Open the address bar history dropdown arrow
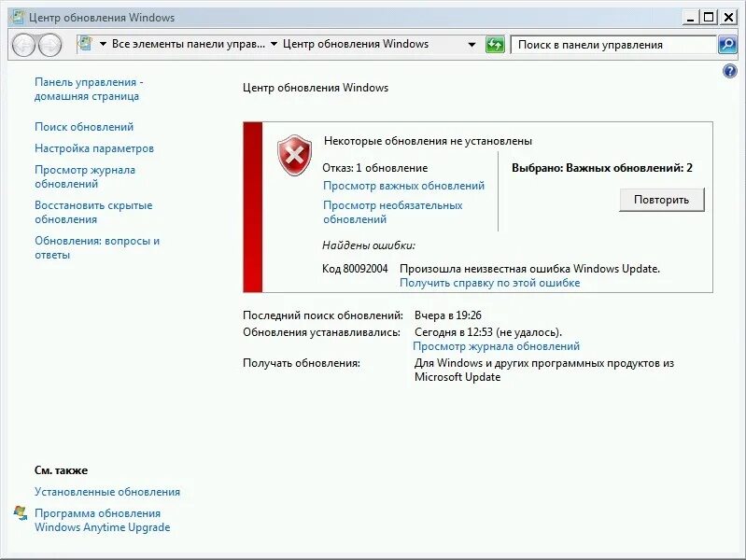Image resolution: width=746 pixels, height=560 pixels. click(472, 45)
